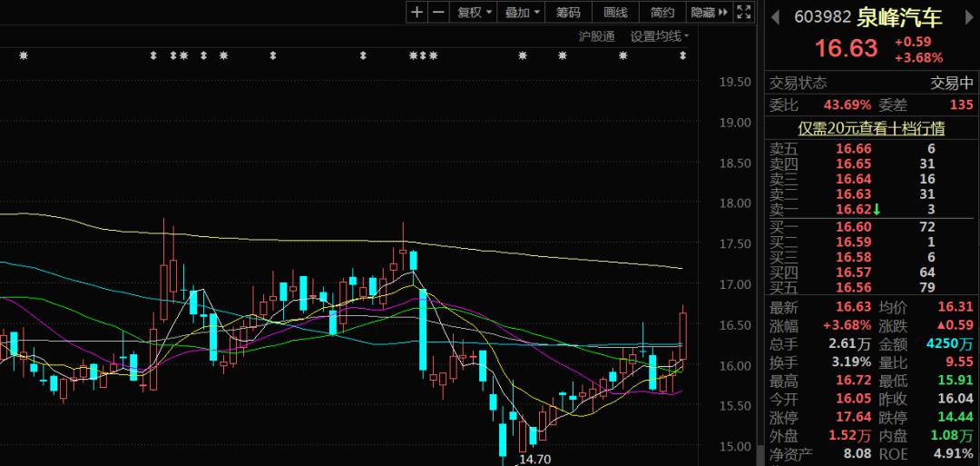Click the first star event marker on chart
The height and width of the screenshot is (466, 980).
(x=24, y=56)
